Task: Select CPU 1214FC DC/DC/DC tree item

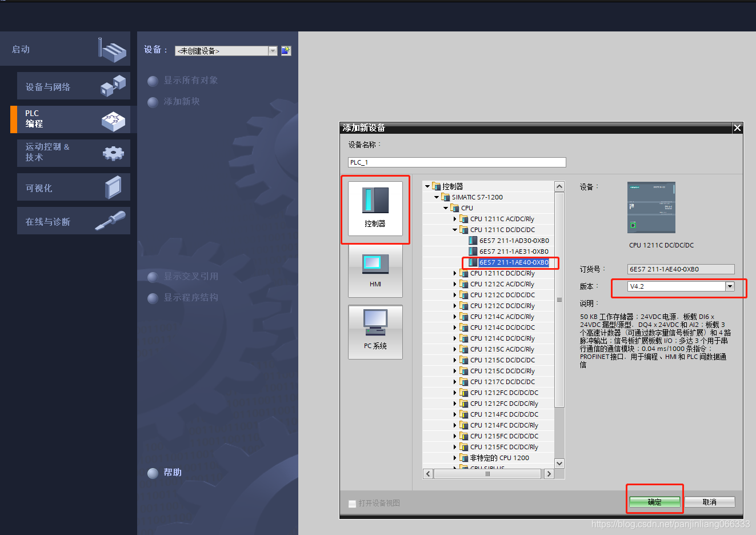Action: (x=504, y=414)
